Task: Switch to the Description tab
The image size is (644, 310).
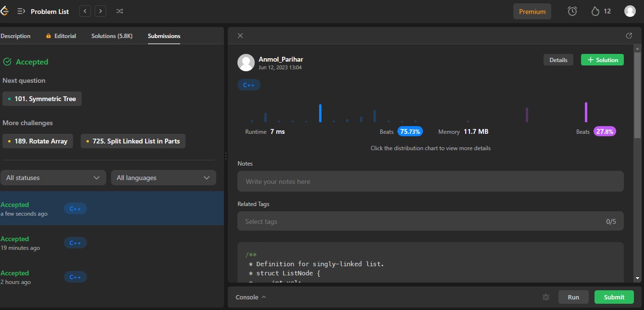Action: click(15, 36)
